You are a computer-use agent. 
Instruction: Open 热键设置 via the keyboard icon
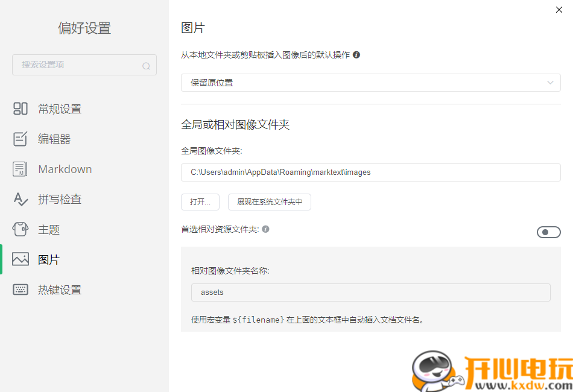tap(21, 289)
